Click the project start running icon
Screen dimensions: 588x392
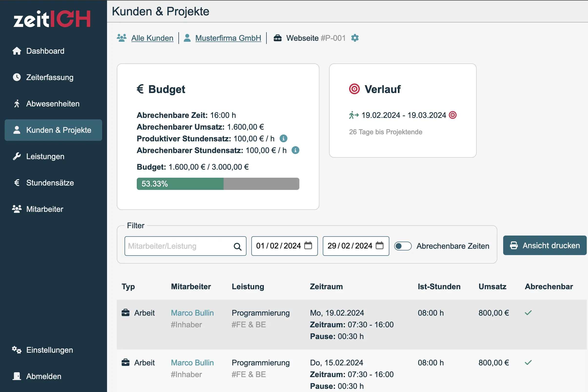tap(354, 115)
